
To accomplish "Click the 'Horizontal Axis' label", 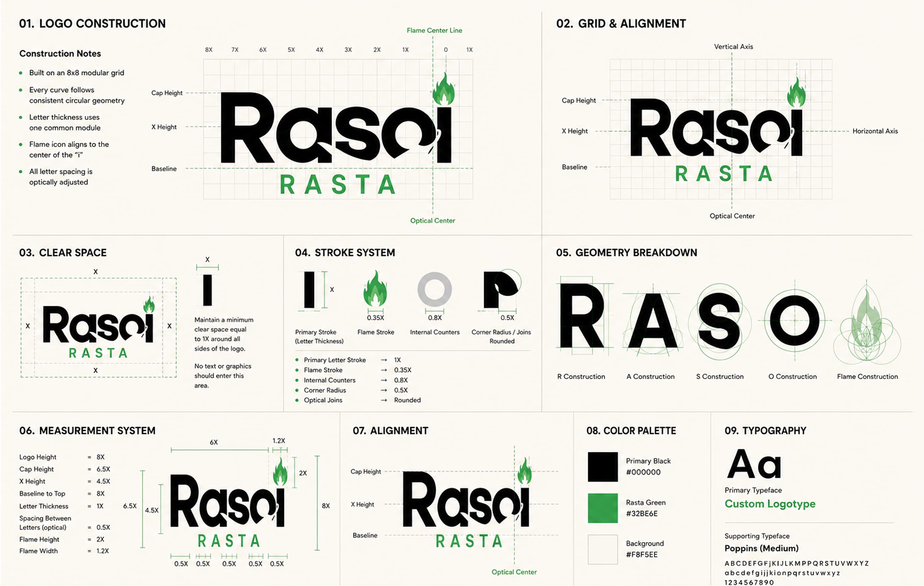I will [x=875, y=131].
